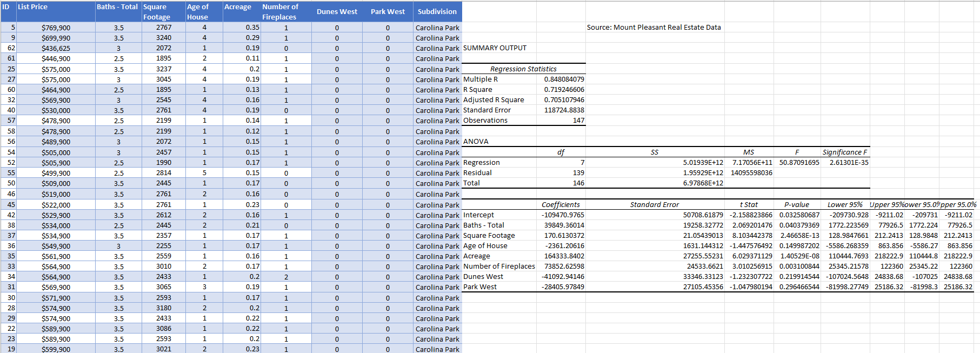Select the List Price column header
The image size is (980, 353).
click(56, 11)
